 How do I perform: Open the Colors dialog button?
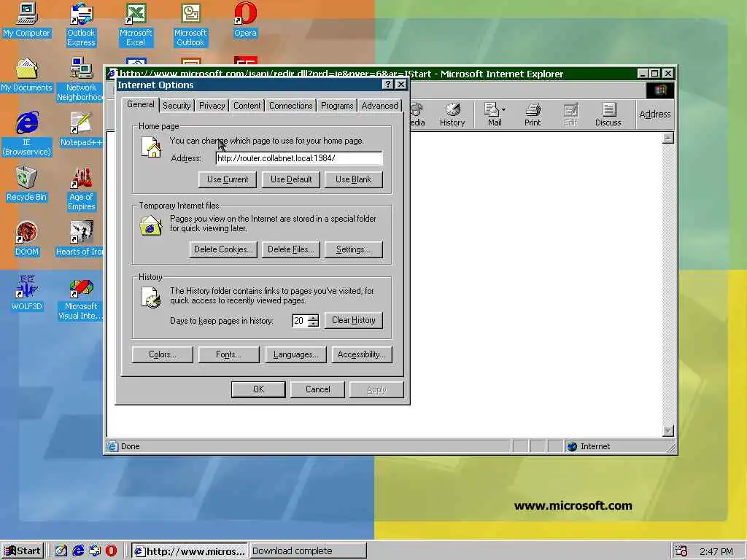click(163, 355)
